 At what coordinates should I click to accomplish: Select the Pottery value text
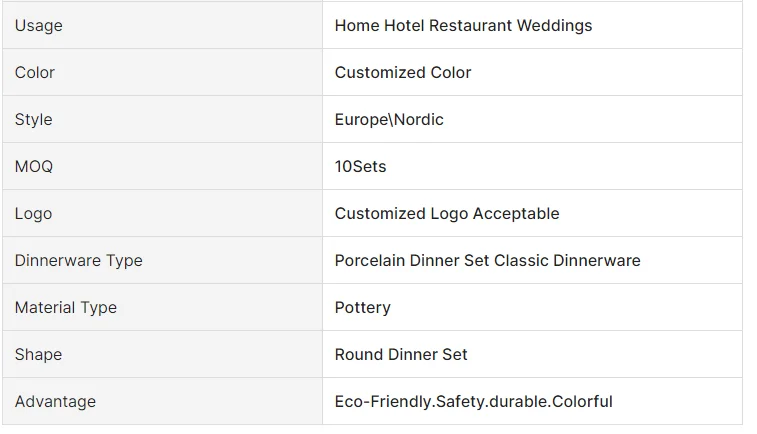362,308
